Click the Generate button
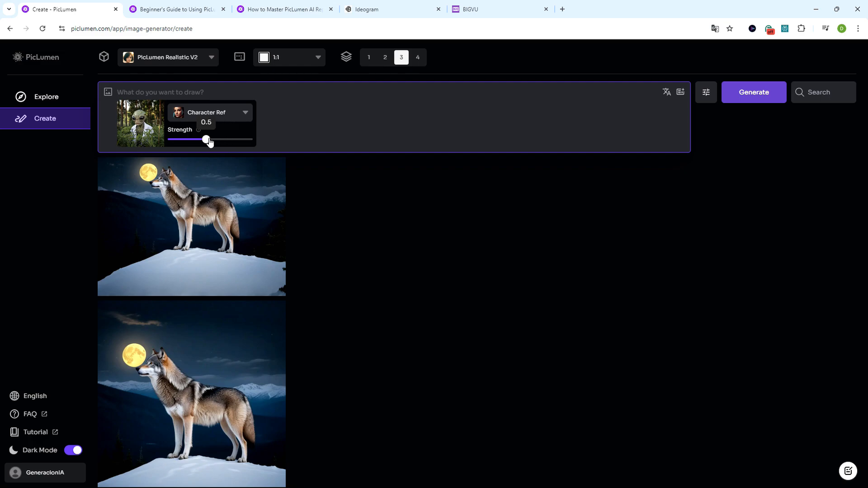The image size is (868, 488). pos(754,92)
